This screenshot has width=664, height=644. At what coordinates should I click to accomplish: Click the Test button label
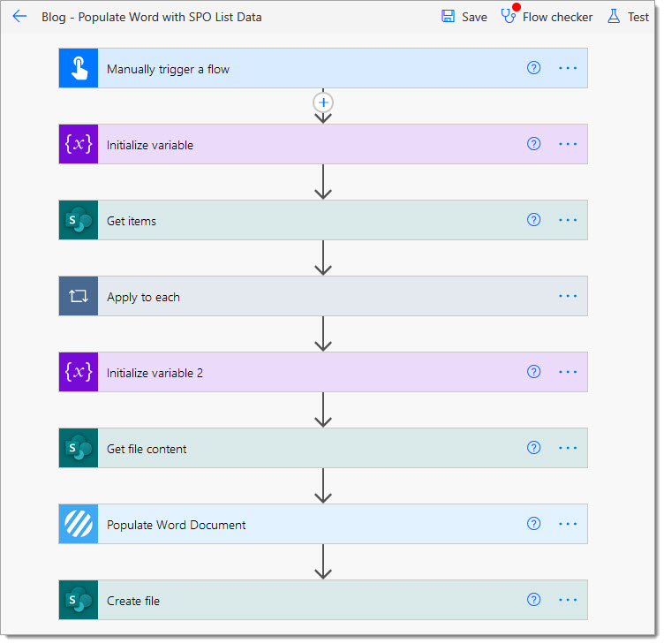pyautogui.click(x=638, y=17)
